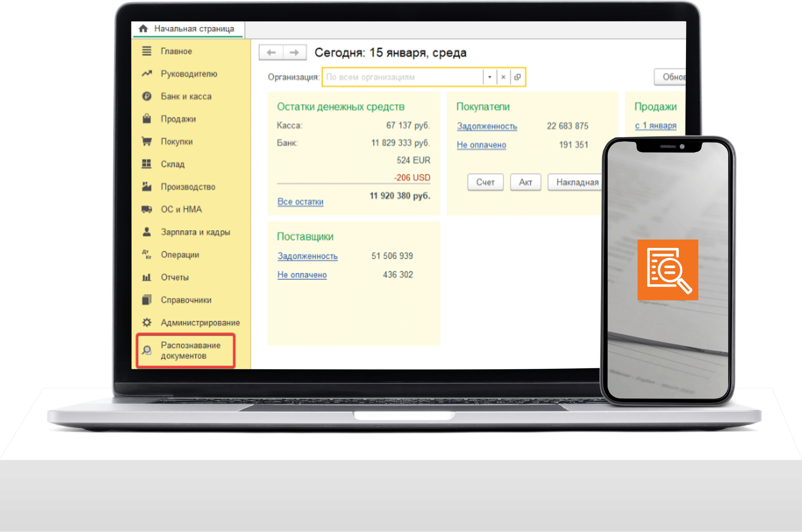The height and width of the screenshot is (532, 802).
Task: Click the ruble coin icon for Банк и касса
Action: pos(147,96)
